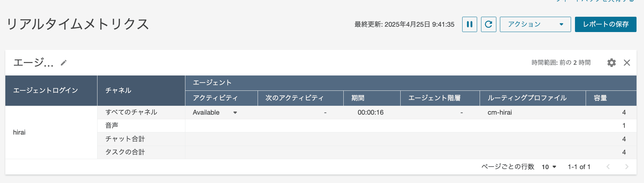
Task: Change rows per page dropdown showing 10
Action: tap(549, 167)
